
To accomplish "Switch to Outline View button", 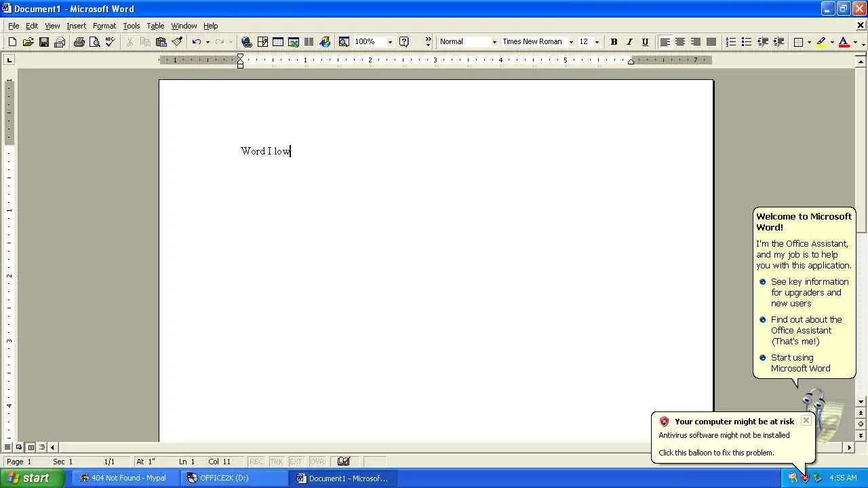I will 42,447.
